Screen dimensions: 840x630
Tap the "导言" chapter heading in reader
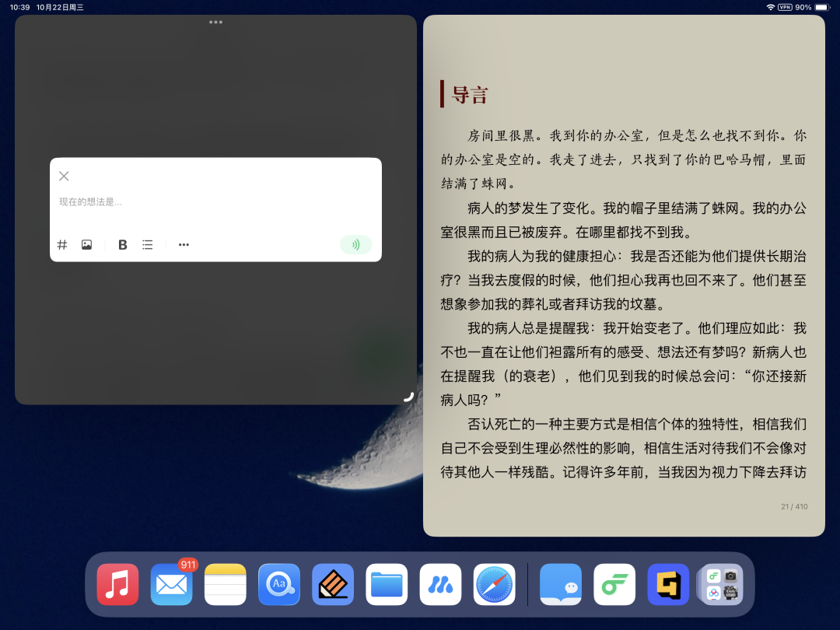tap(470, 95)
